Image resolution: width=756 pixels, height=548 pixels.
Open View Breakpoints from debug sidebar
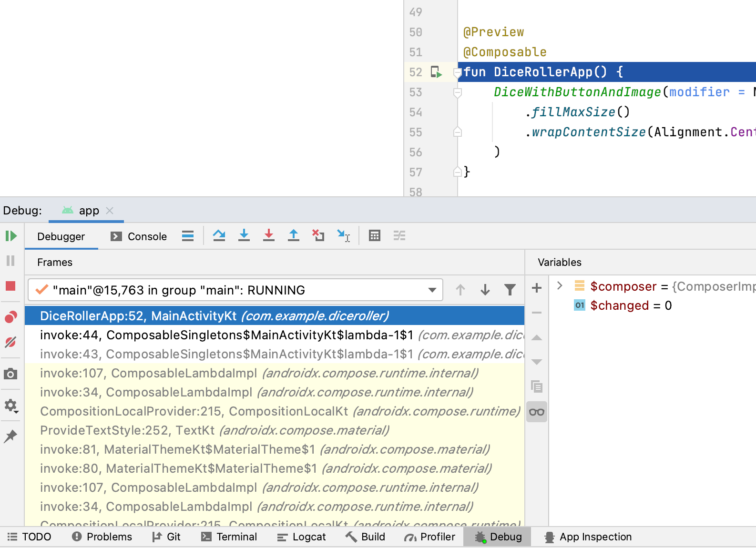coord(10,317)
